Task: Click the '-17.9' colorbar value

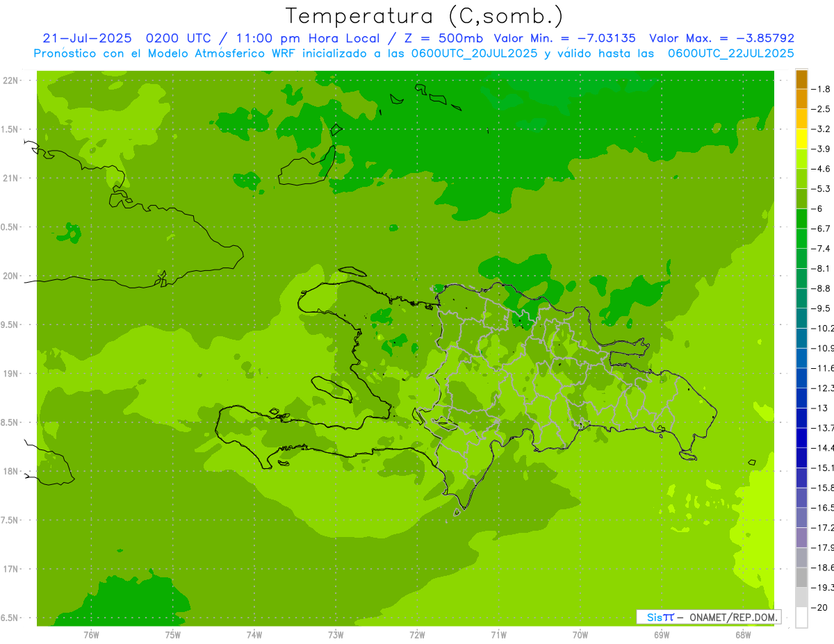Action: tap(822, 547)
